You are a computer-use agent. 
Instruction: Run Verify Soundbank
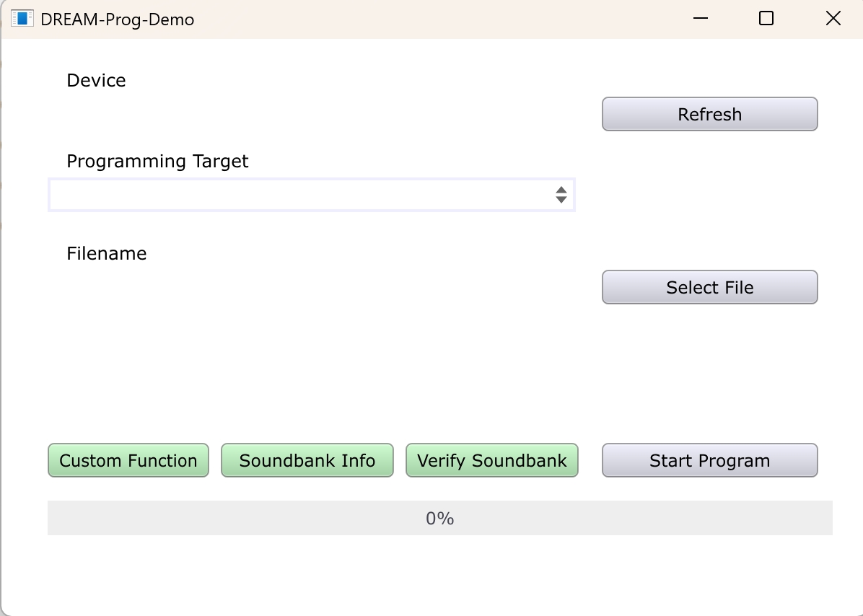[x=492, y=460]
